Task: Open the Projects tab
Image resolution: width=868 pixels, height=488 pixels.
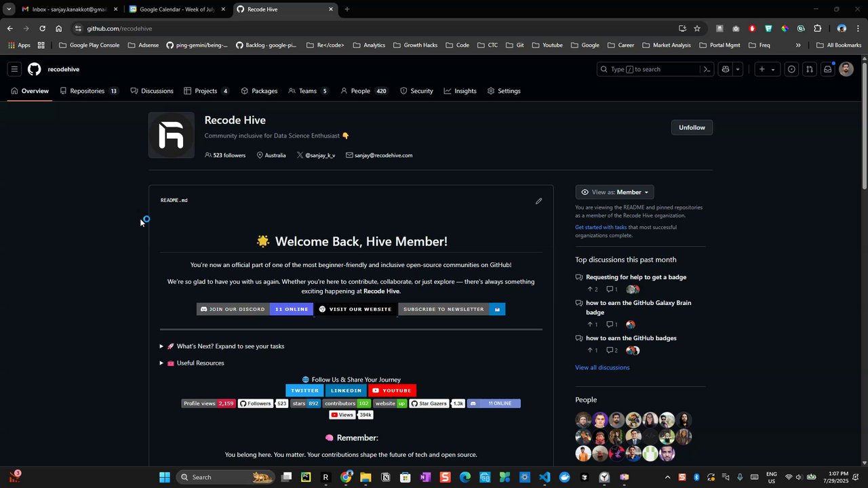Action: pyautogui.click(x=207, y=91)
